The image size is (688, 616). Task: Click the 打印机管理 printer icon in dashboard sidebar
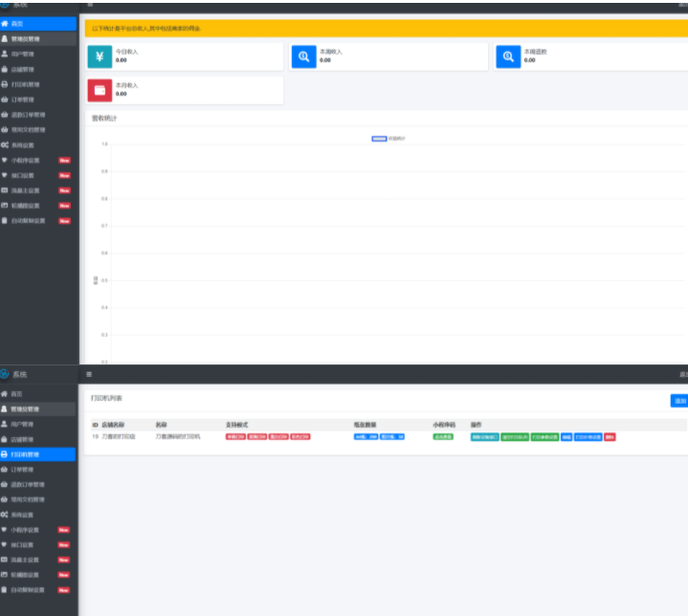click(x=5, y=84)
